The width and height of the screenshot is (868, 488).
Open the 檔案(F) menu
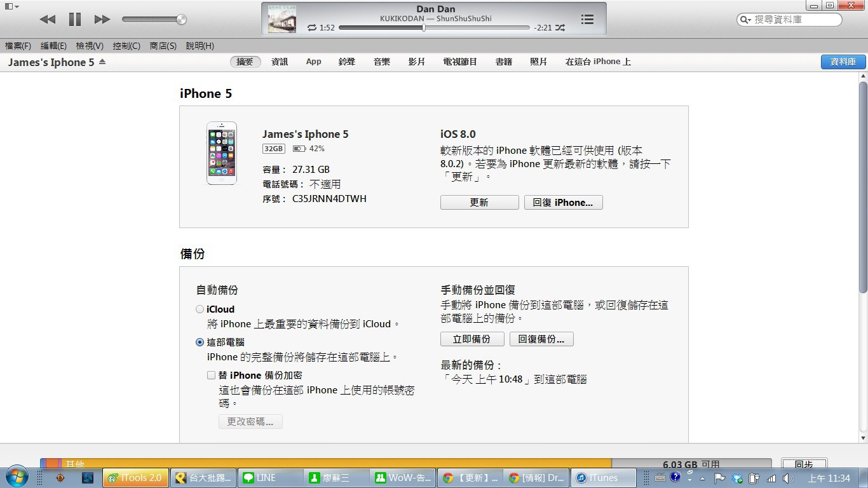tap(18, 46)
